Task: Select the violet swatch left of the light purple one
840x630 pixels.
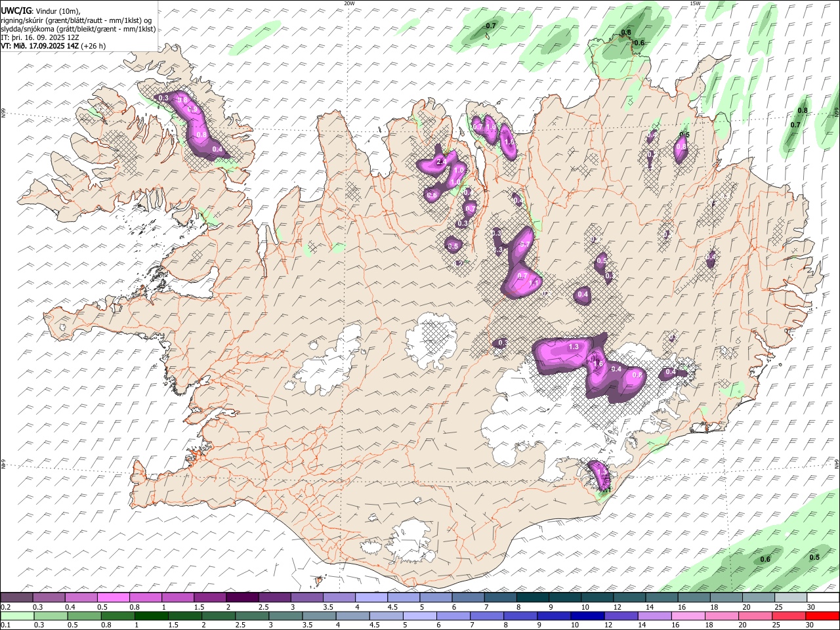Action: [x=621, y=616]
